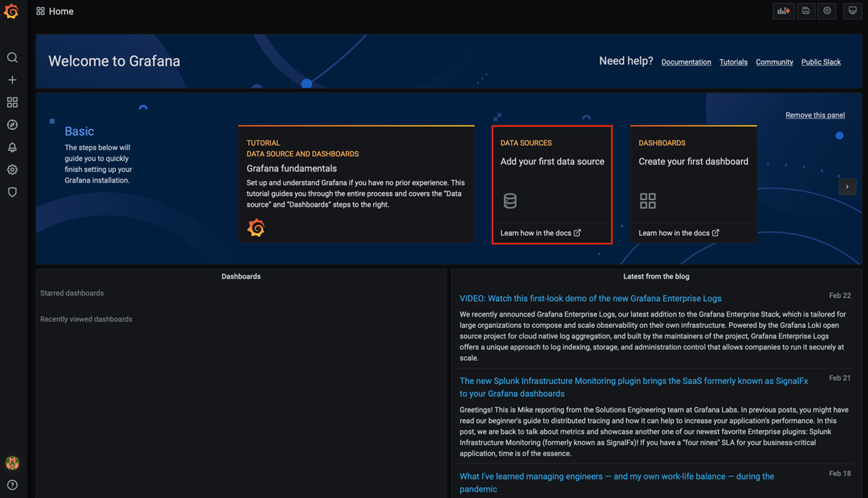
Task: Open the Alerting bell icon
Action: pyautogui.click(x=12, y=147)
